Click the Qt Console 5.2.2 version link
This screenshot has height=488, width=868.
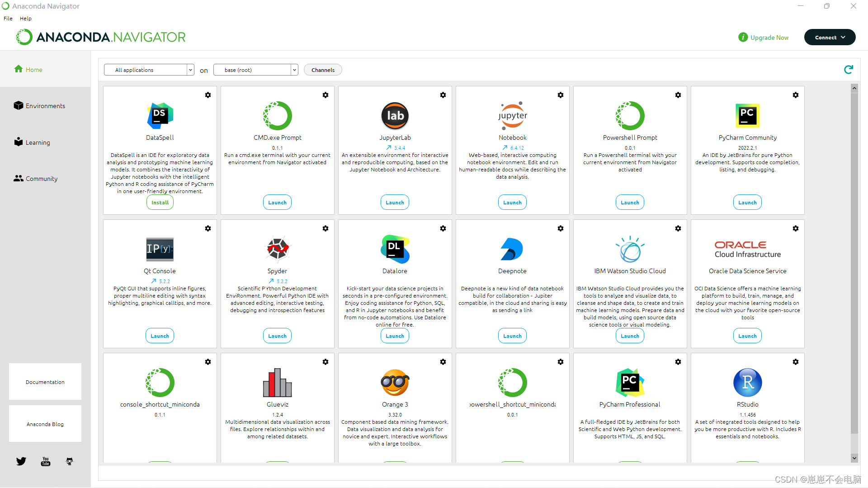point(160,281)
